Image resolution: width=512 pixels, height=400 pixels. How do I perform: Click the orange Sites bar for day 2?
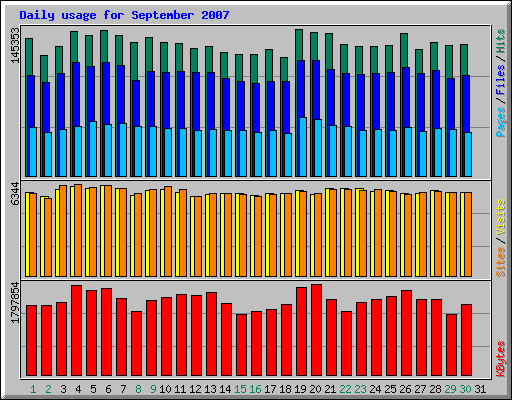click(x=48, y=237)
